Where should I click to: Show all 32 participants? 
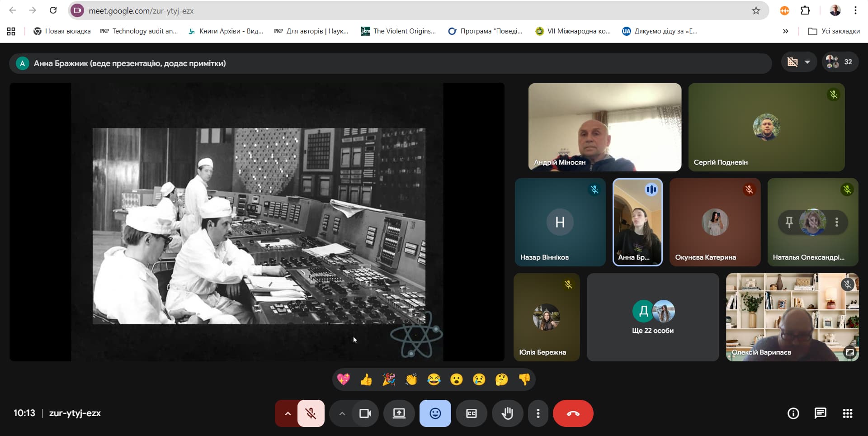[840, 62]
